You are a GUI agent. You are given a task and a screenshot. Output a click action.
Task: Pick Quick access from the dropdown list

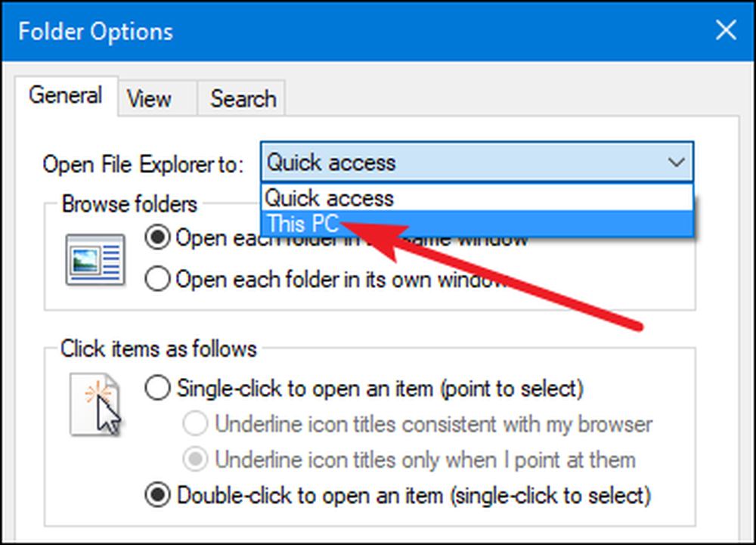click(x=477, y=198)
